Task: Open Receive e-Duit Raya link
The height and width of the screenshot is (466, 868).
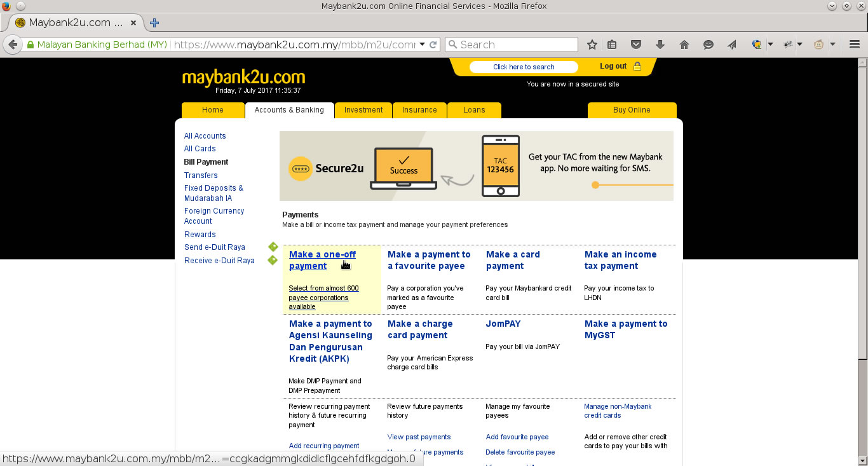Action: [x=219, y=261]
